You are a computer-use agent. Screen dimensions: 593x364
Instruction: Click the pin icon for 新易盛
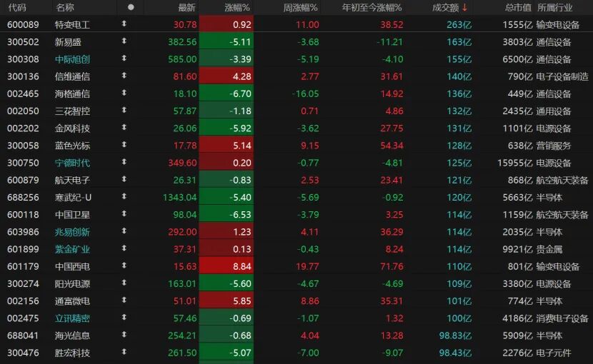124,41
